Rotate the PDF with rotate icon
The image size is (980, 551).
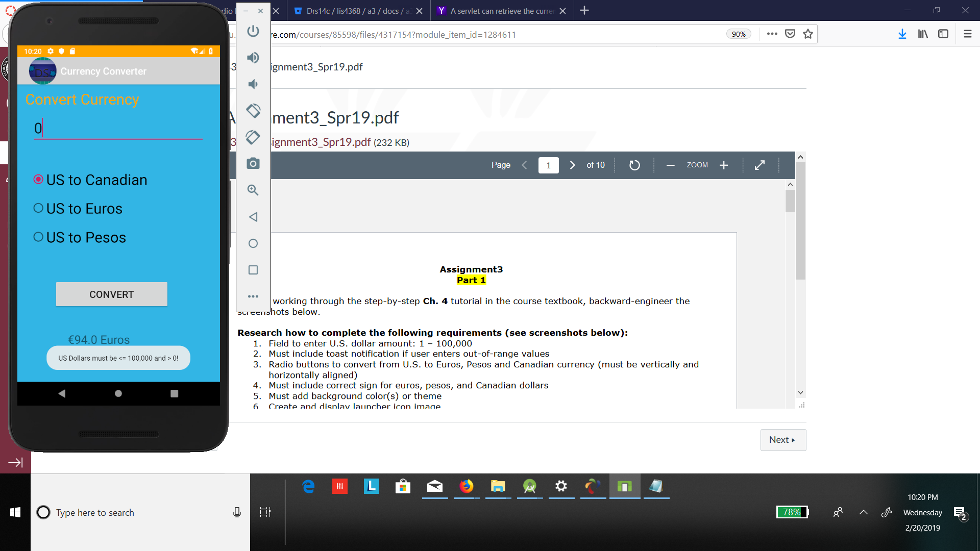tap(634, 165)
